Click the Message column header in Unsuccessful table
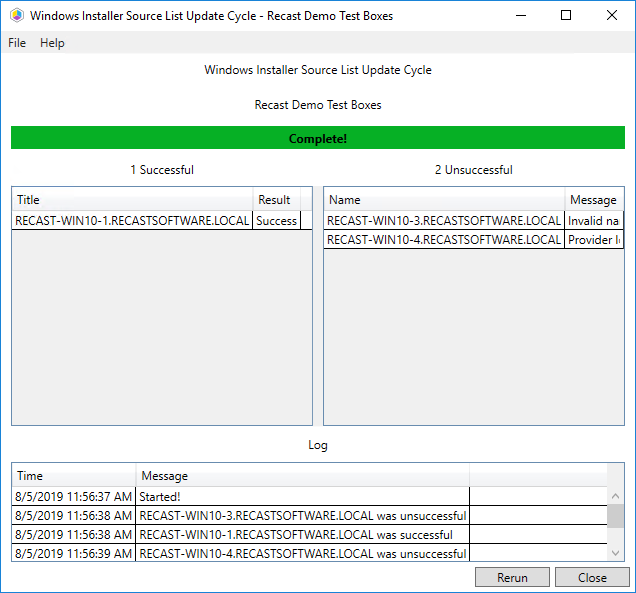The image size is (636, 593). click(x=594, y=200)
